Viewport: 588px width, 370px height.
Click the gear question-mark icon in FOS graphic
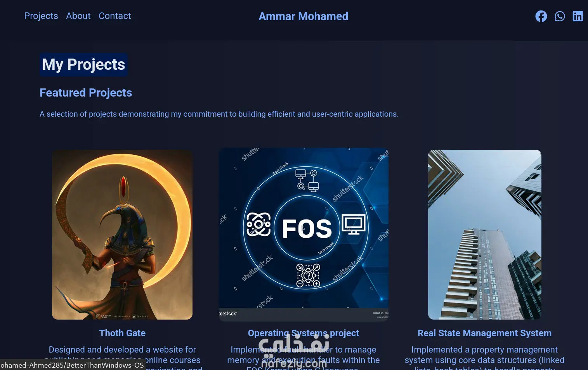point(308,275)
